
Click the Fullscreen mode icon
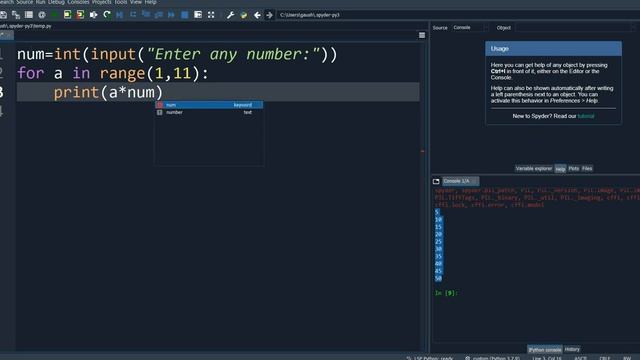[x=211, y=15]
